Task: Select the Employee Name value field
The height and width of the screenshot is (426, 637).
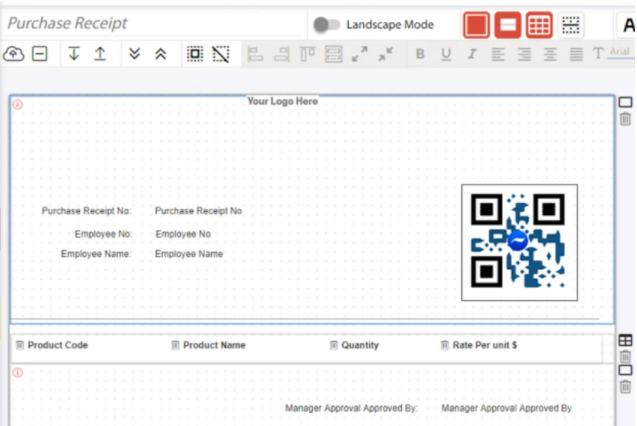Action: click(189, 254)
